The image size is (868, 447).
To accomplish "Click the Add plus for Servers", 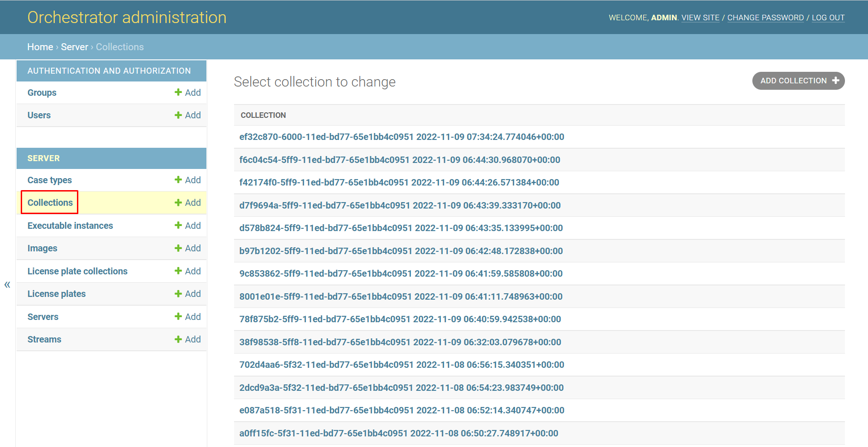I will (178, 317).
